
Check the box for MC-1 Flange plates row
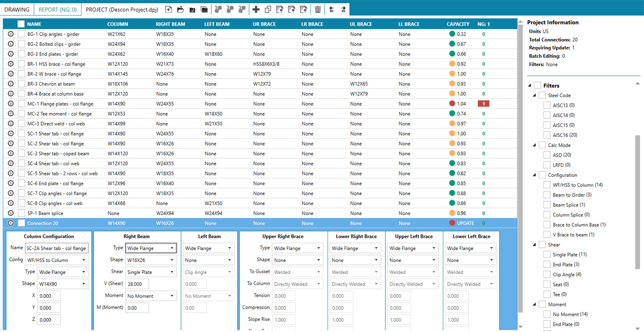pyautogui.click(x=21, y=104)
